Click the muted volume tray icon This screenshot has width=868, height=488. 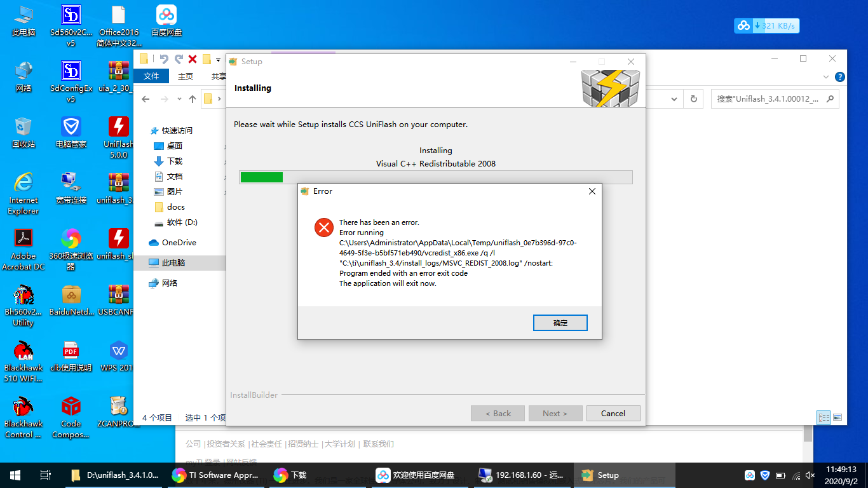click(x=810, y=475)
